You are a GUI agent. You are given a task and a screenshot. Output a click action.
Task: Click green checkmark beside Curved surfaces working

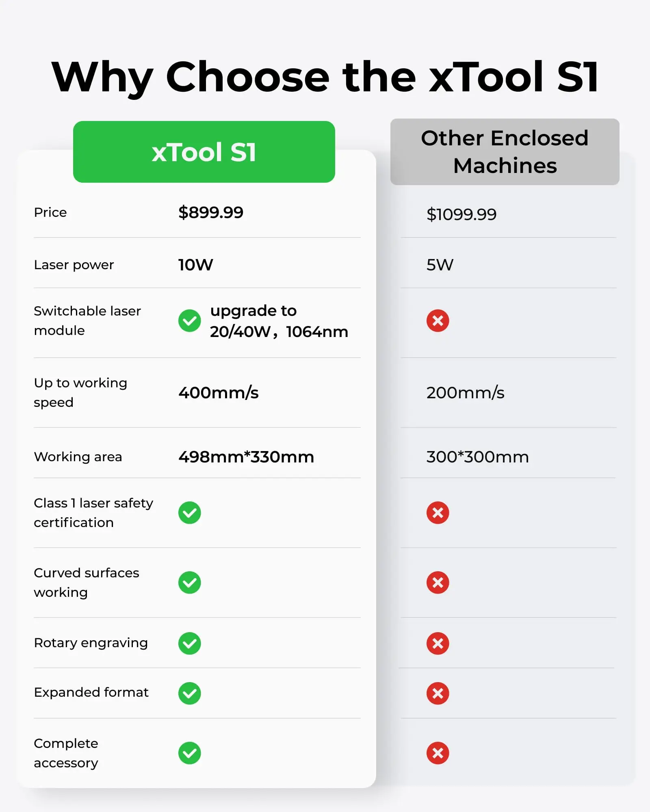[190, 583]
